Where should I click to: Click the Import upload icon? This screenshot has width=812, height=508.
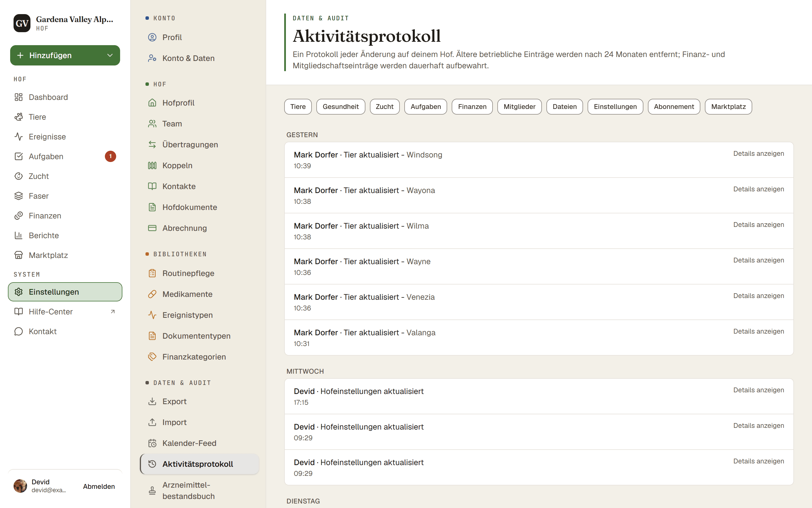[152, 422]
